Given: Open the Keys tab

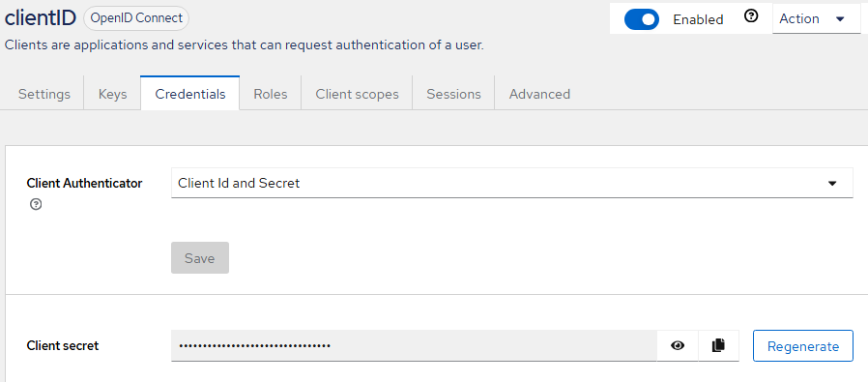Looking at the screenshot, I should click(112, 94).
